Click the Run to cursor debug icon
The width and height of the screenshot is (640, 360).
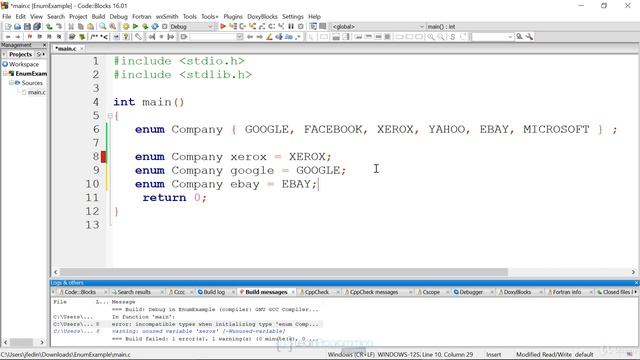[x=233, y=27]
